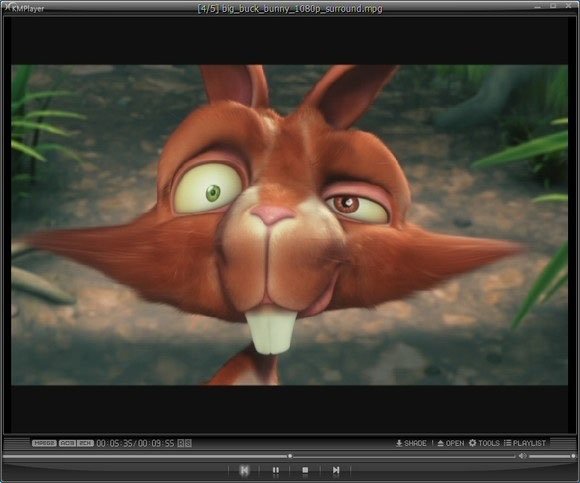Click the AC3 audio codec badge

point(67,443)
